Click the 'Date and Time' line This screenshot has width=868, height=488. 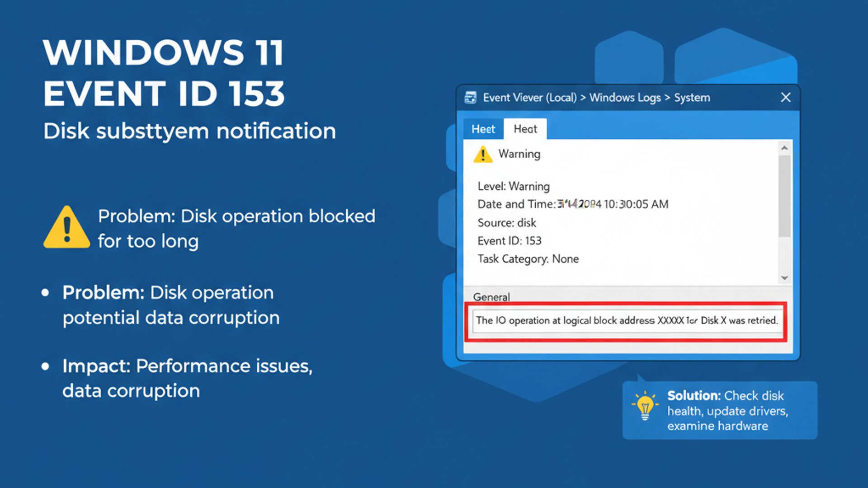click(573, 204)
